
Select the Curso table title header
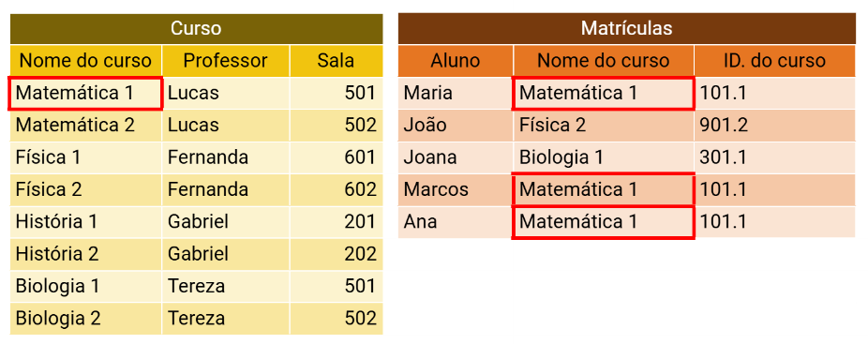[196, 29]
